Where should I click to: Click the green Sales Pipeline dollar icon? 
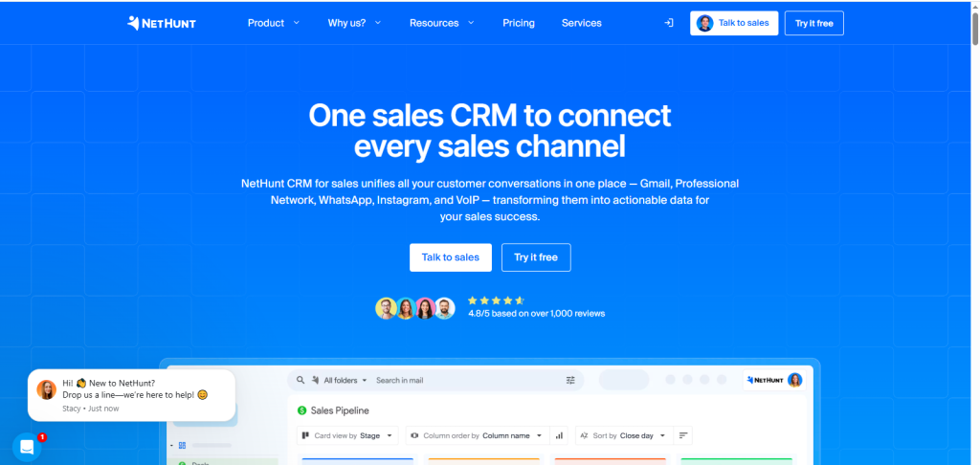coord(302,410)
